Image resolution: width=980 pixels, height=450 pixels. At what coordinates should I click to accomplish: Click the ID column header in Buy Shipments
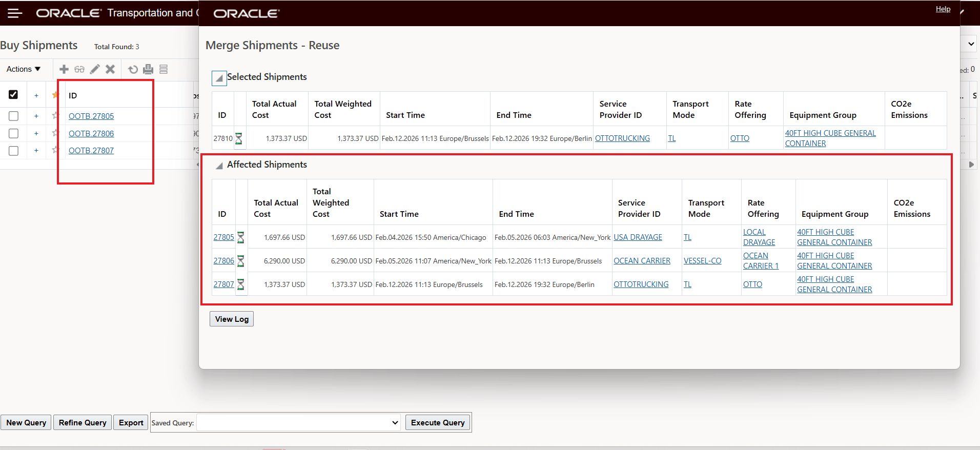(x=73, y=95)
